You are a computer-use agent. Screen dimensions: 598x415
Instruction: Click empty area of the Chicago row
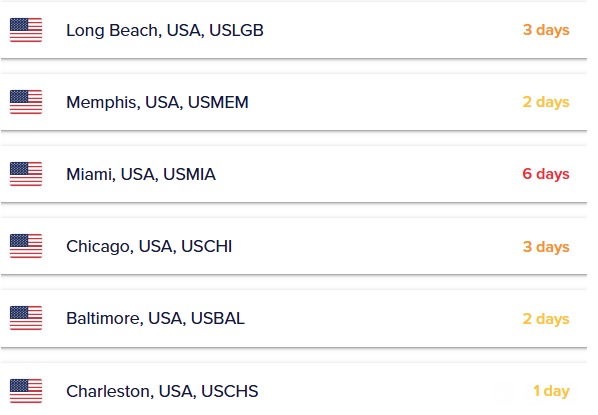click(374, 246)
